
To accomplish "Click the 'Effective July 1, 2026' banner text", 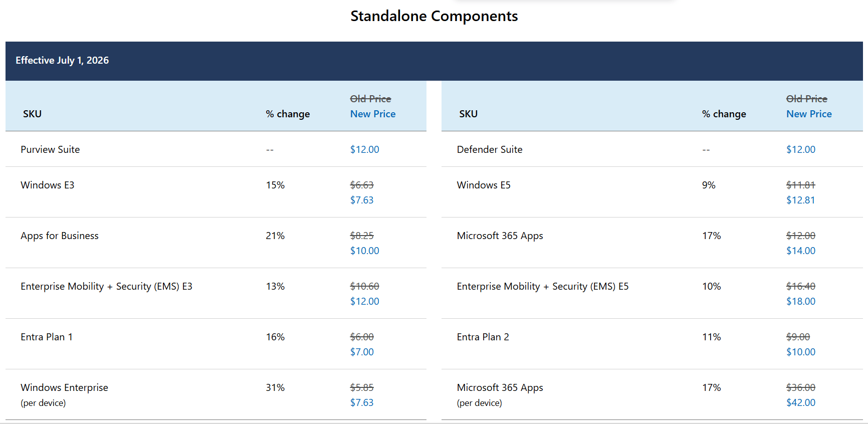I will click(62, 60).
